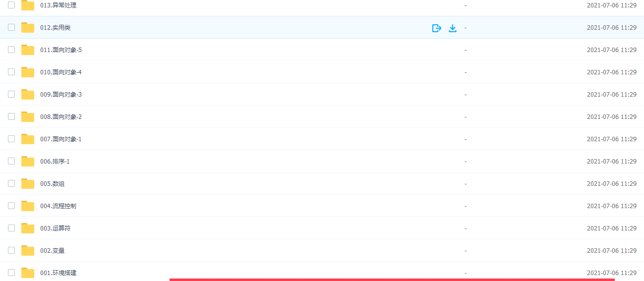This screenshot has height=281, width=644.
Task: Open folder name 003.运算符
Action: (56, 228)
